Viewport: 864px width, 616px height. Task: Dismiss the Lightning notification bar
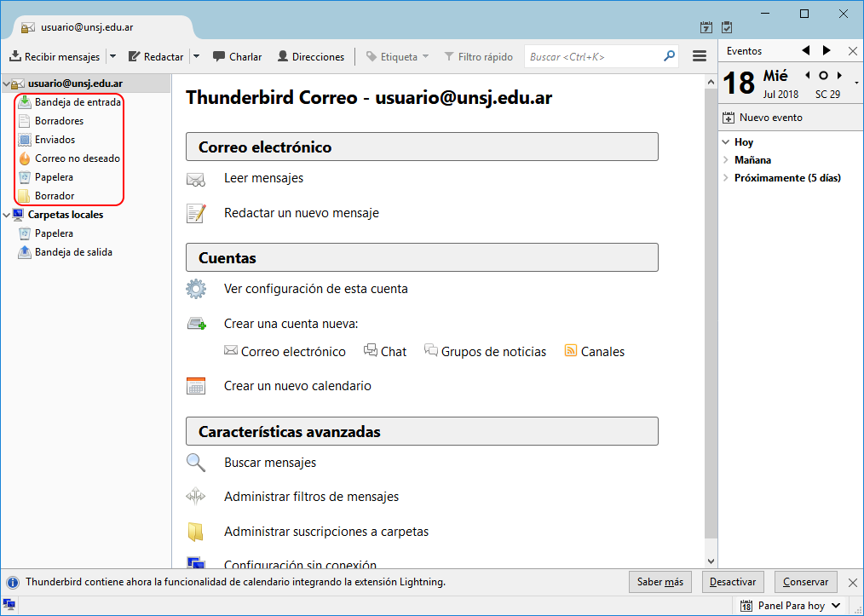852,583
